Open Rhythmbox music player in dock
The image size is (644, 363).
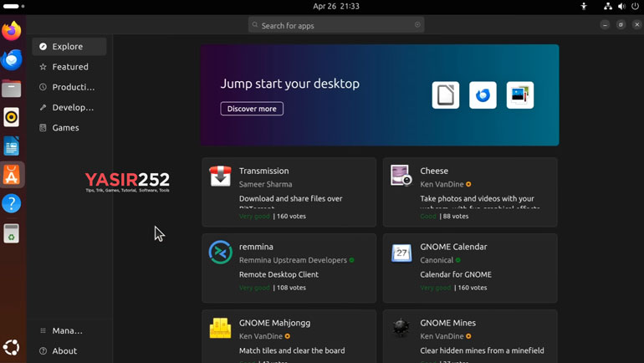(x=12, y=117)
